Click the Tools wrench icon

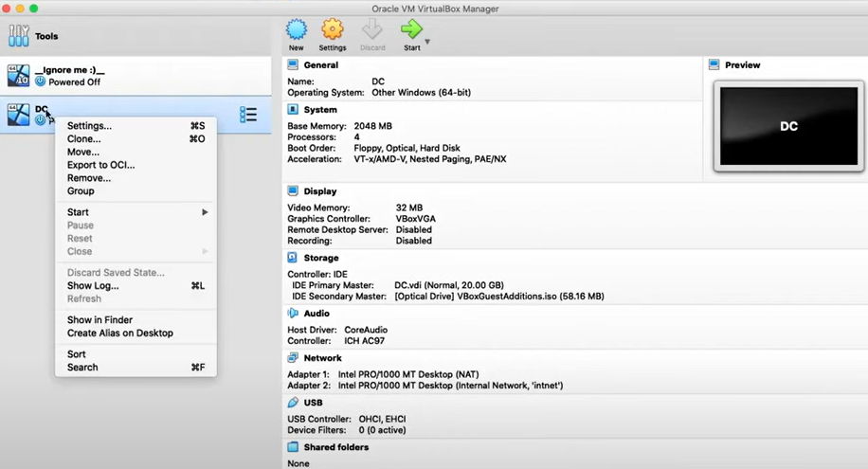tap(18, 35)
